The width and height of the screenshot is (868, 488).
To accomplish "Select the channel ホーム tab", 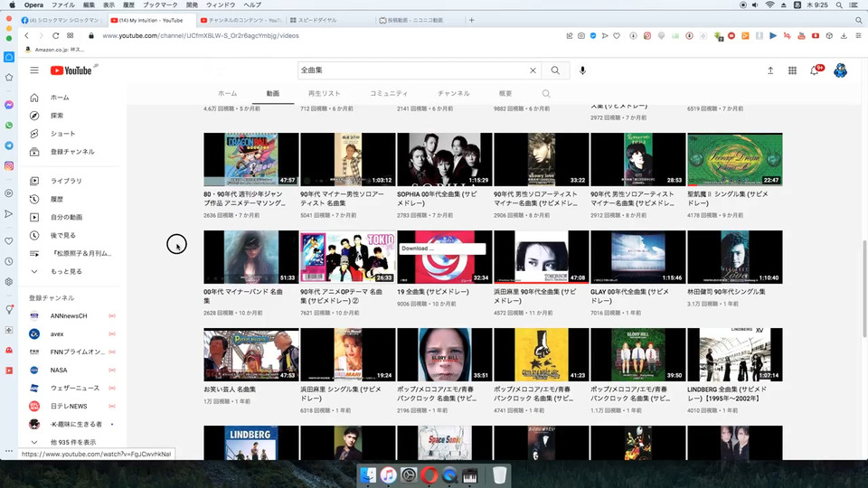I will tap(228, 93).
